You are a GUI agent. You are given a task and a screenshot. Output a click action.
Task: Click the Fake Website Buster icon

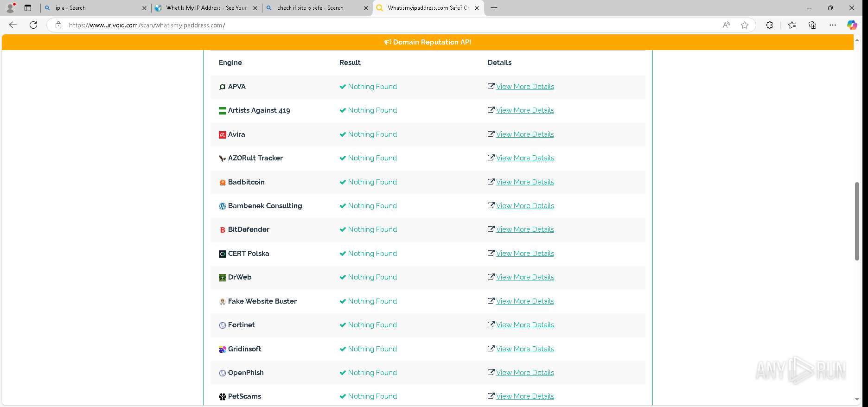[x=223, y=302]
